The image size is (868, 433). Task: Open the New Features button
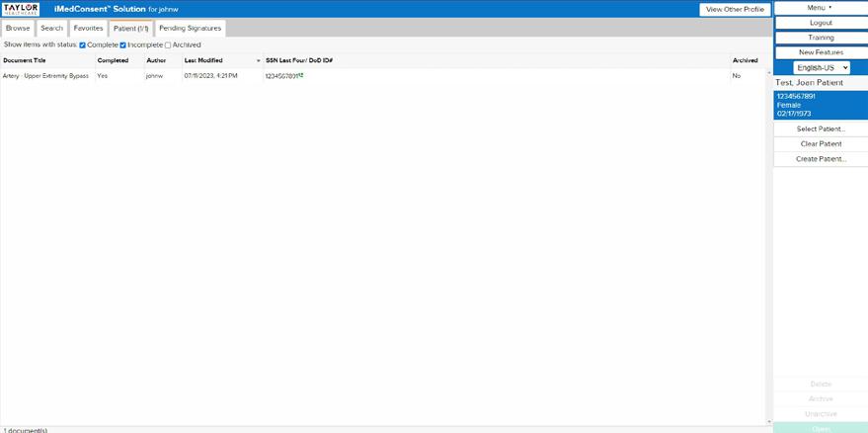pos(821,52)
